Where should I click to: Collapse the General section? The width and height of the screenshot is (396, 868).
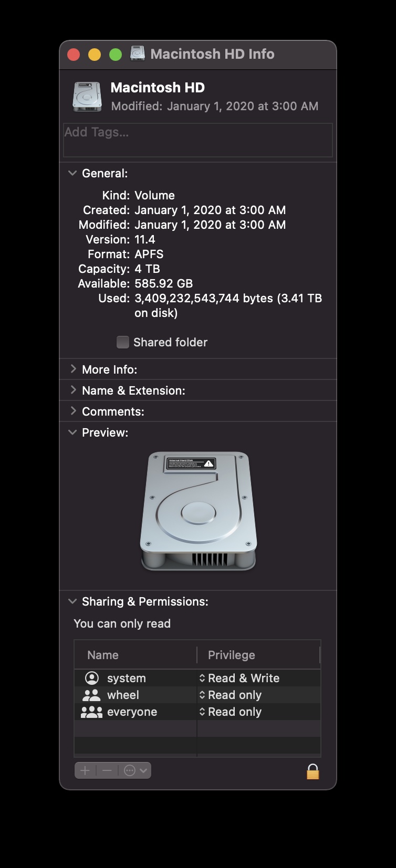coord(72,173)
